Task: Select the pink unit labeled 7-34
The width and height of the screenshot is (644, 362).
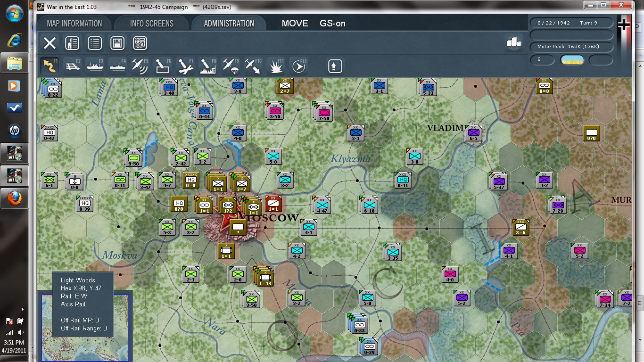Action: click(605, 299)
